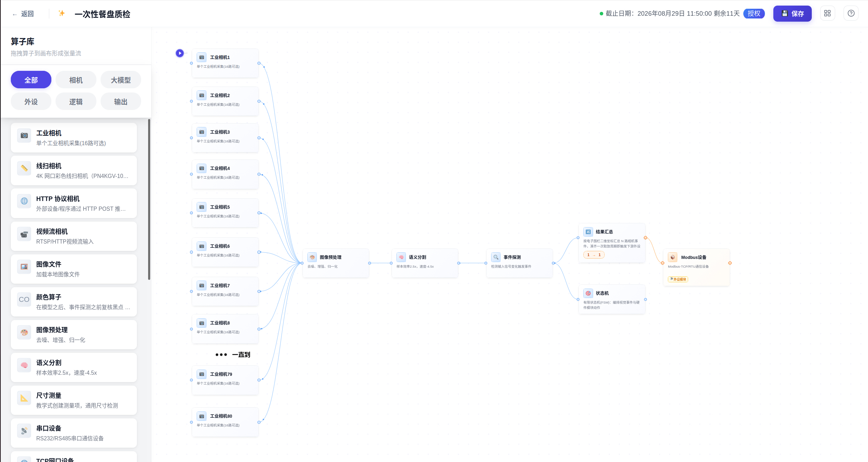Click the 视频流相机 video camera icon
This screenshot has height=462, width=868.
tap(24, 234)
